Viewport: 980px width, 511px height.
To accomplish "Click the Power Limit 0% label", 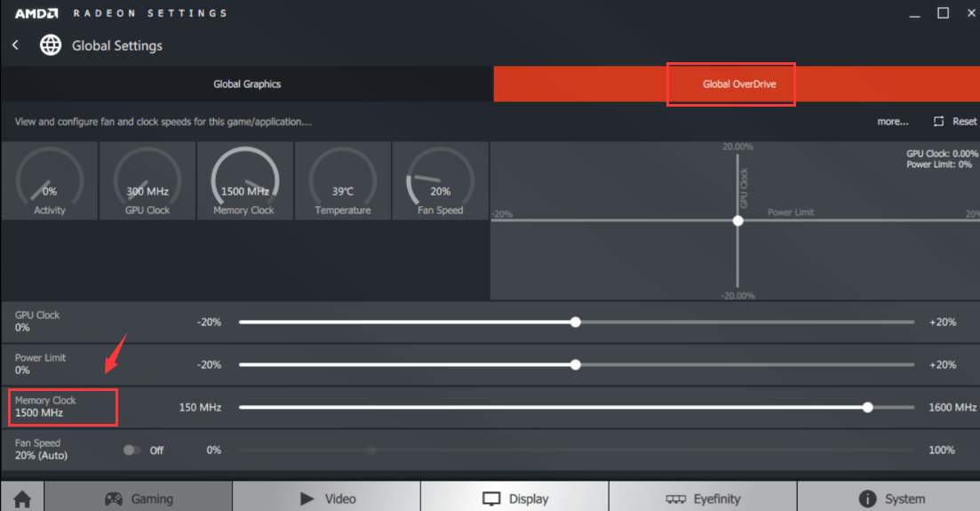I will point(40,363).
